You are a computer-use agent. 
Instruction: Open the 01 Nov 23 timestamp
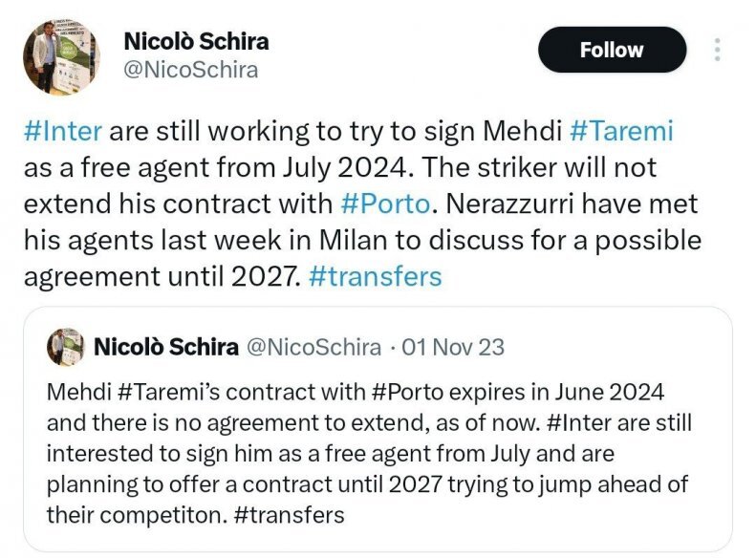tap(453, 347)
